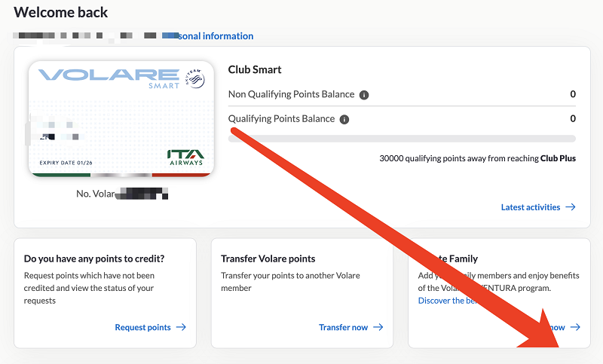603x364 pixels.
Task: Click the ITA Airways logo on the card
Action: (185, 158)
